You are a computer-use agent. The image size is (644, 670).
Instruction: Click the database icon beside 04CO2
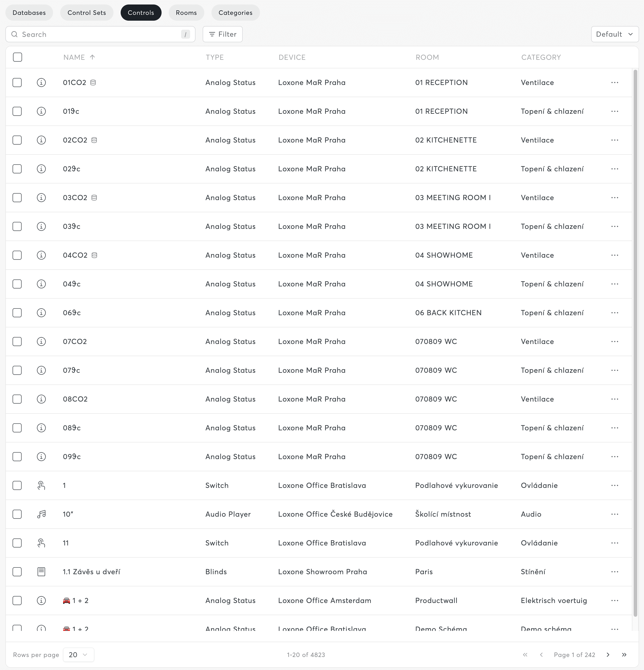click(94, 255)
